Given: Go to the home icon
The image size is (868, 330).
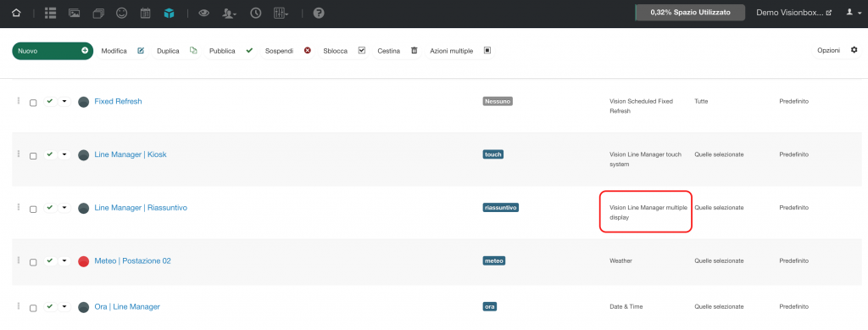Looking at the screenshot, I should 16,14.
